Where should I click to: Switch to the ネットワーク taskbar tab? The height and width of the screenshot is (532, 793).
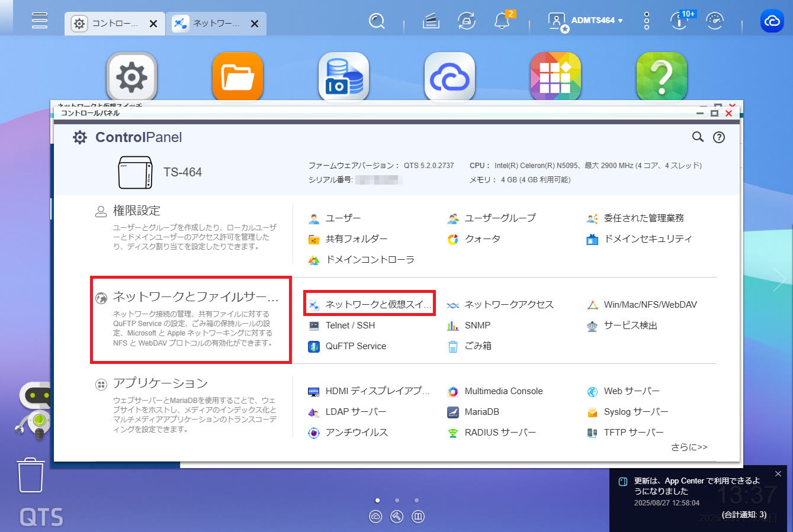208,24
